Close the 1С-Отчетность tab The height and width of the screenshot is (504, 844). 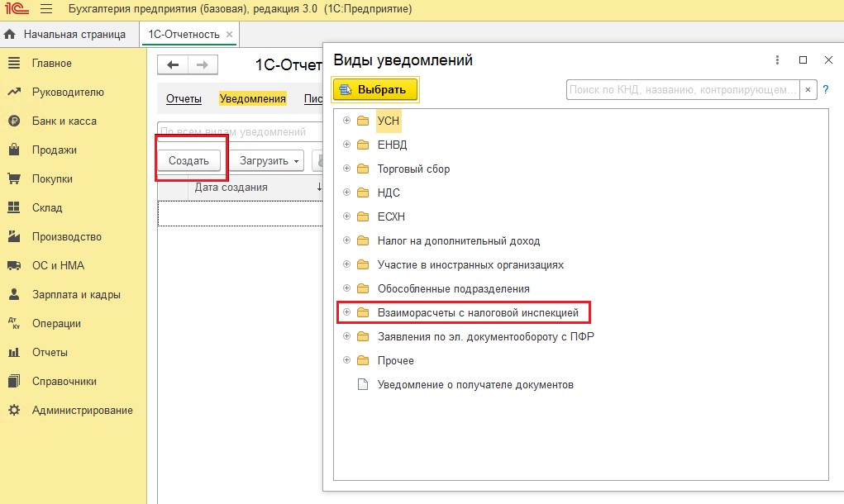tap(229, 35)
